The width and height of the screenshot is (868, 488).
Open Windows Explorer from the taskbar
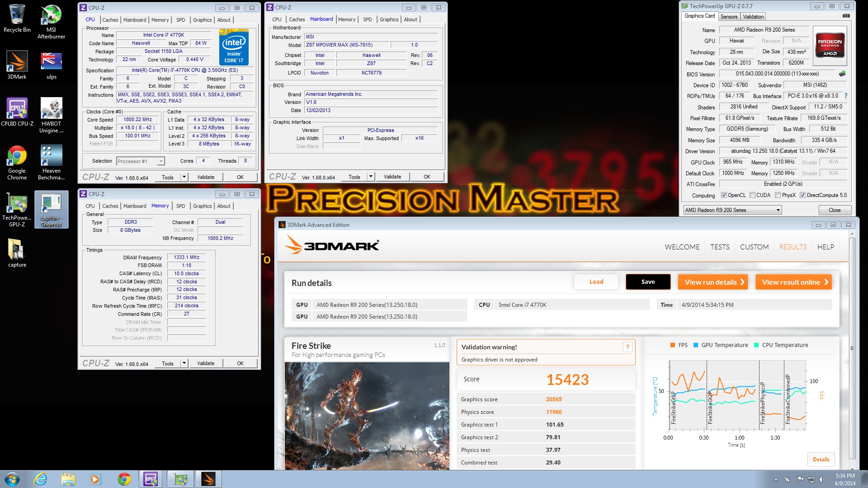pyautogui.click(x=68, y=479)
